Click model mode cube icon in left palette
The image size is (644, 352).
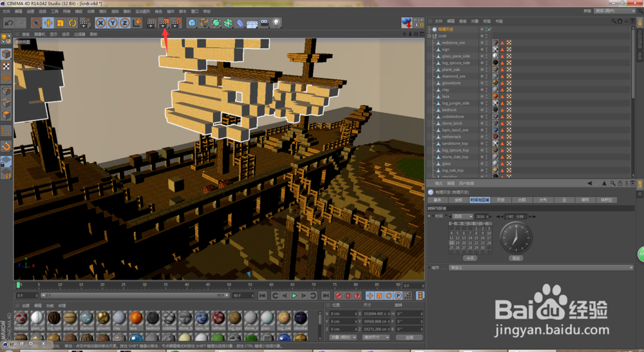pyautogui.click(x=6, y=54)
